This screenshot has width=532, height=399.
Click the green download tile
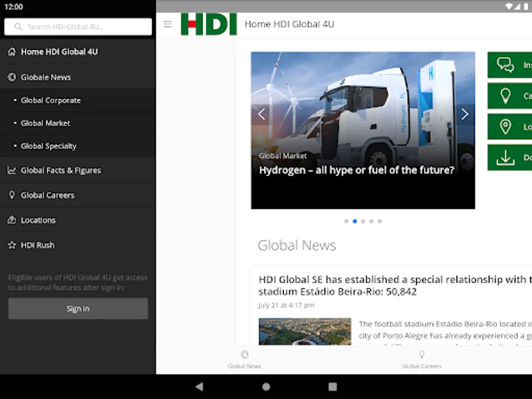pos(510,157)
